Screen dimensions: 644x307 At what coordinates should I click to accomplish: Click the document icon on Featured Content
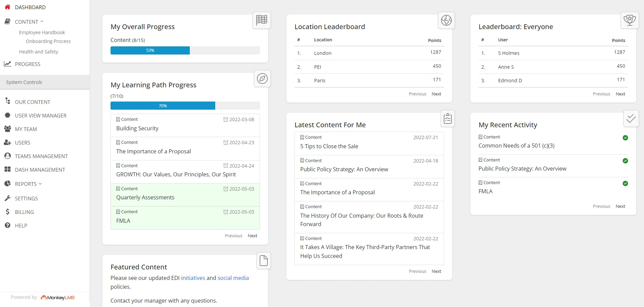point(263,261)
